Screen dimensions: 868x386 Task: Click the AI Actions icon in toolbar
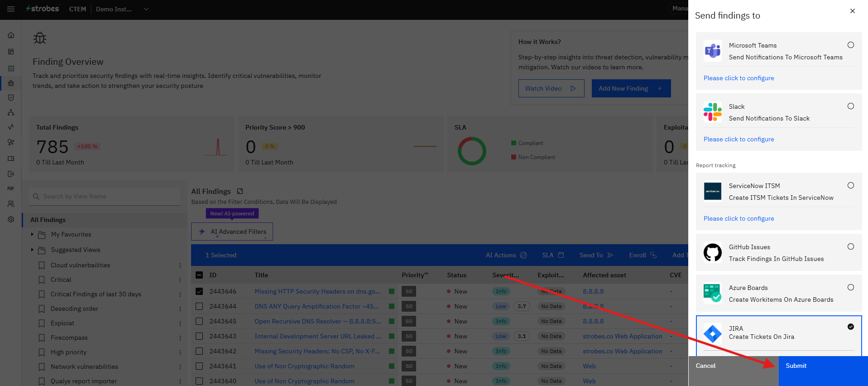point(523,255)
